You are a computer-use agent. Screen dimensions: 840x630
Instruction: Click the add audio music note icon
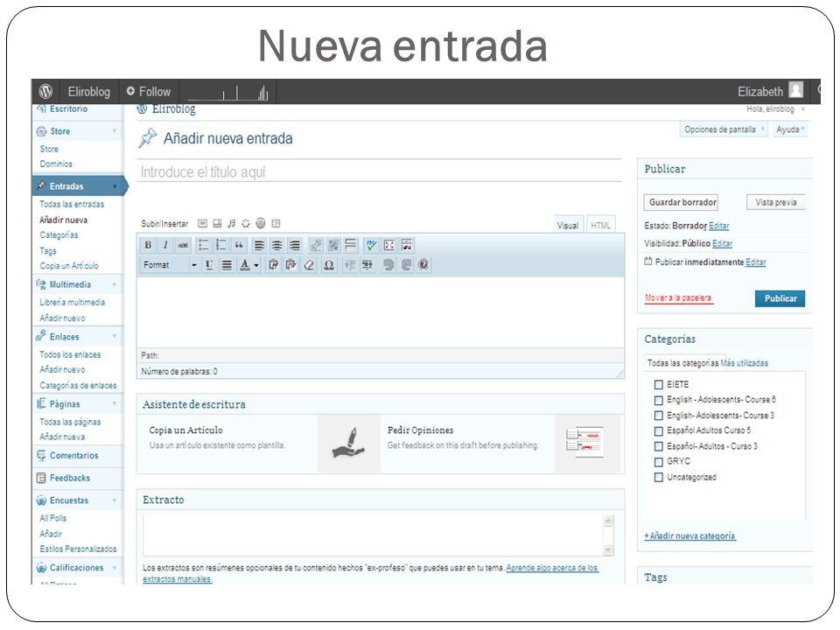pos(231,223)
